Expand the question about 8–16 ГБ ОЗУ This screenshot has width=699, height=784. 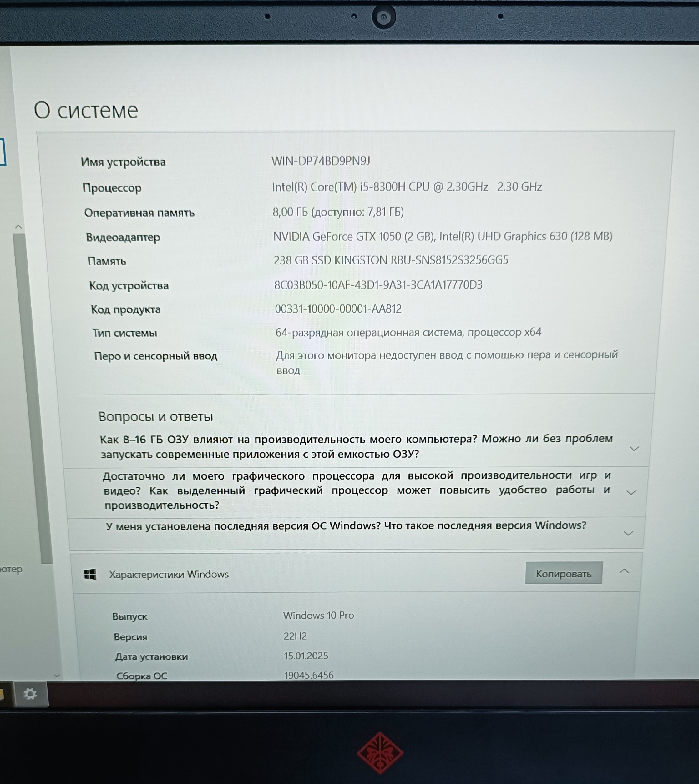click(634, 449)
